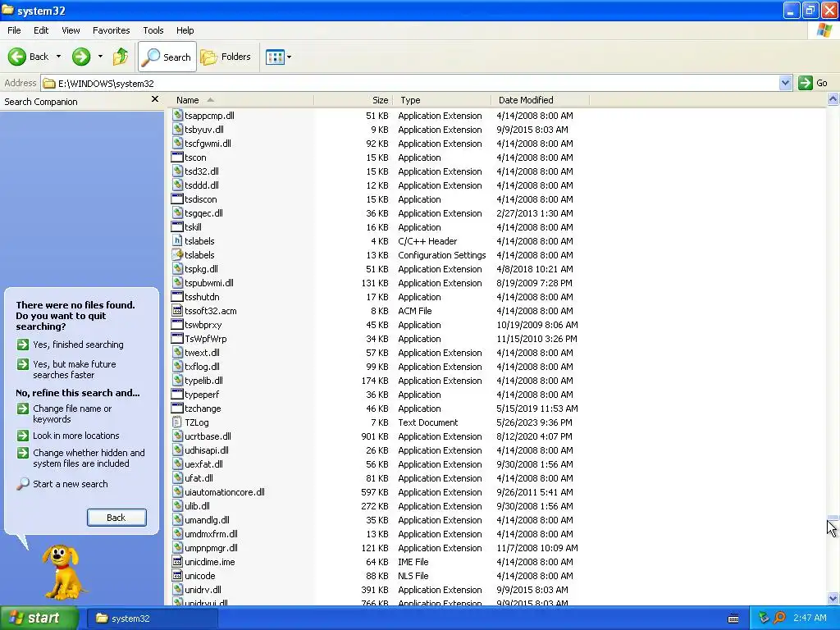
Task: Toggle the Search toolbar button
Action: pos(167,57)
